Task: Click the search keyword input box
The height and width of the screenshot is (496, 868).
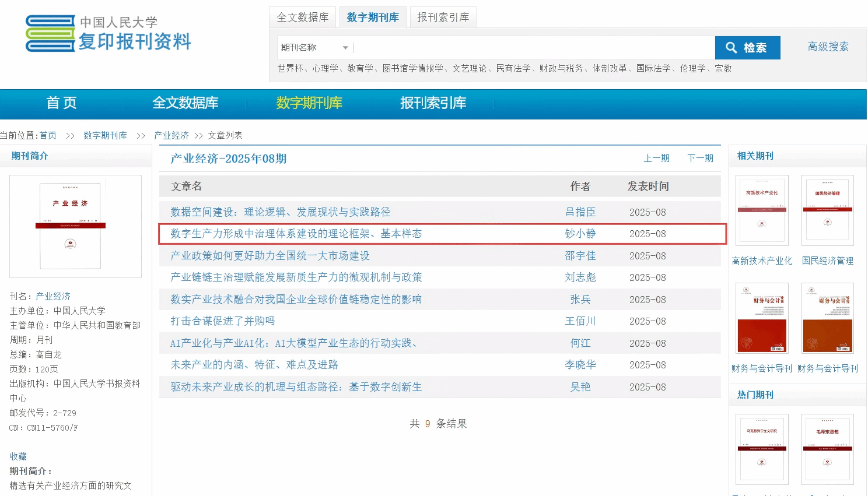Action: (x=533, y=48)
